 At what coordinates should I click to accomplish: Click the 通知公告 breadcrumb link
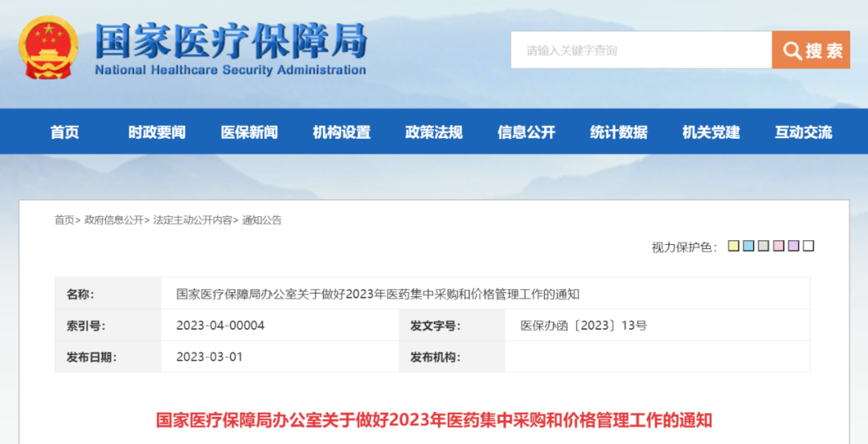click(x=262, y=220)
